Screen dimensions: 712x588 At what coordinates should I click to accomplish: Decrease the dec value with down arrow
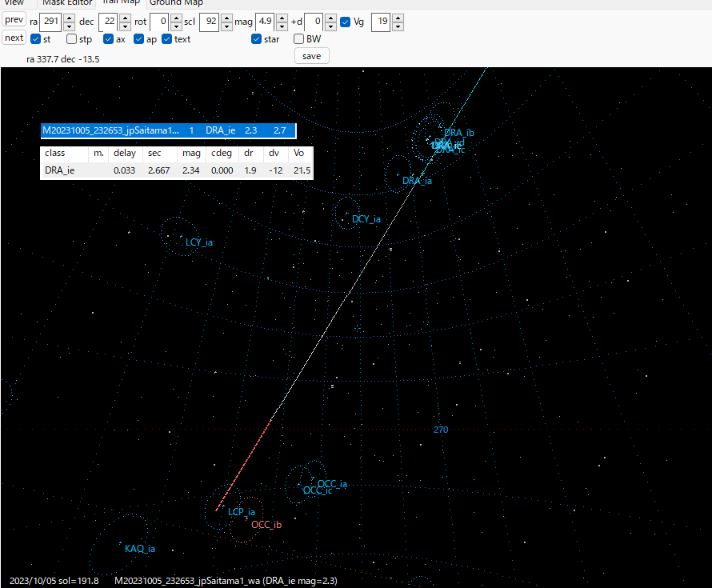click(x=125, y=26)
